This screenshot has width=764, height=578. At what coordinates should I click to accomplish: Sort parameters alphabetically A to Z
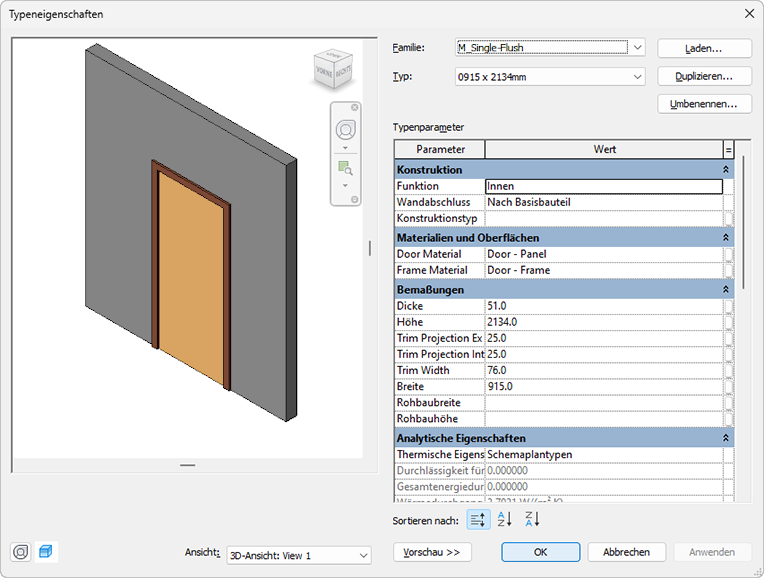[505, 519]
